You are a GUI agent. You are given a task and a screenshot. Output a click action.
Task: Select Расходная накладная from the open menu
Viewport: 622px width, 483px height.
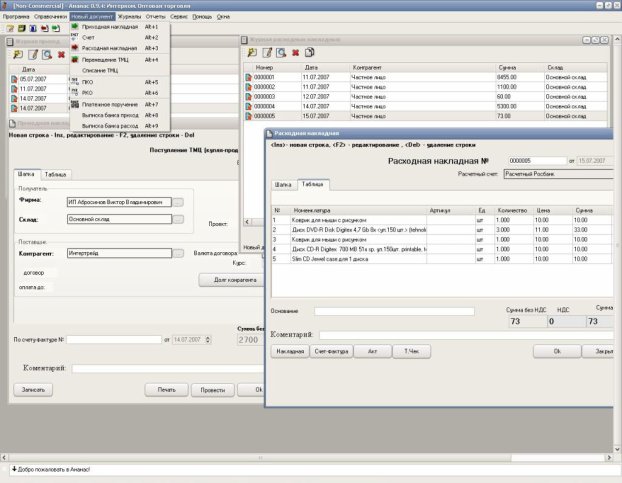(x=109, y=48)
